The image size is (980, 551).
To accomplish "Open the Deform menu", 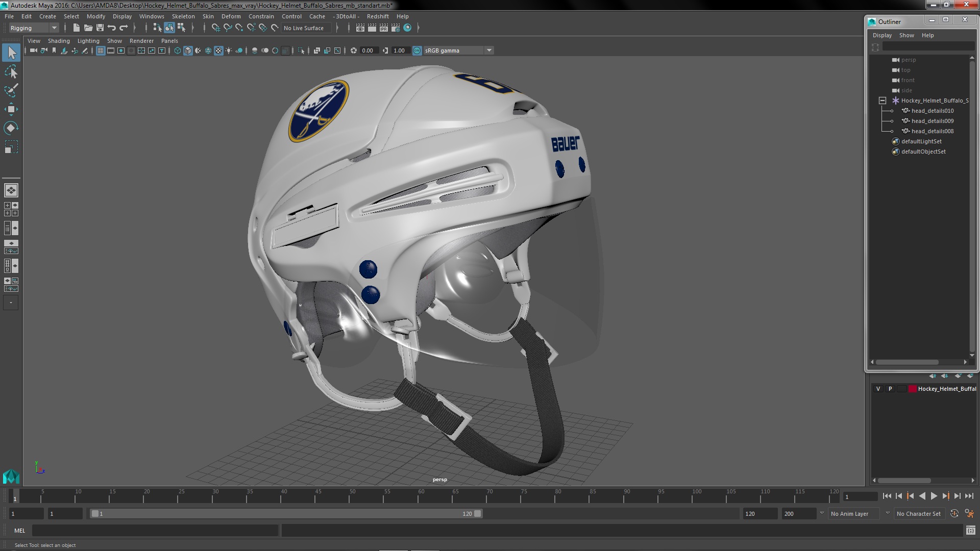I will tap(231, 16).
